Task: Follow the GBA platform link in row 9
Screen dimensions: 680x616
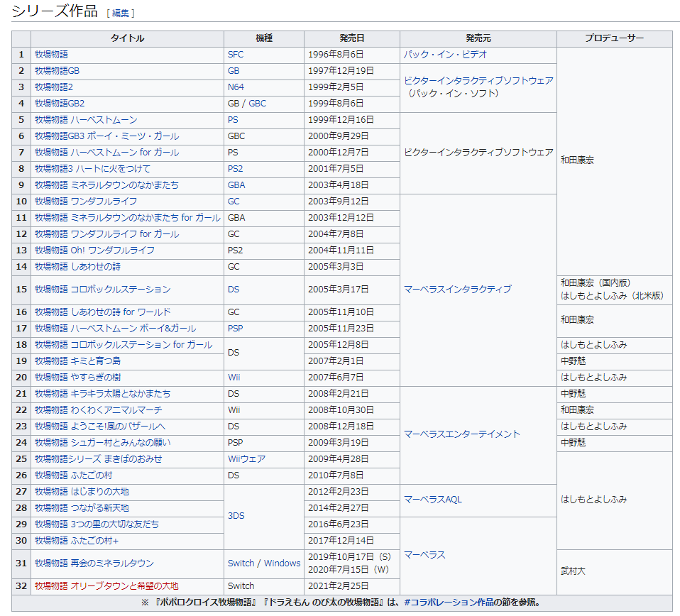Action: [x=236, y=185]
